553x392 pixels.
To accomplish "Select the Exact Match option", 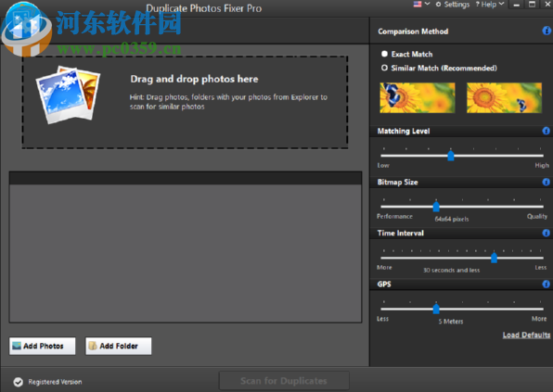I will (407, 54).
